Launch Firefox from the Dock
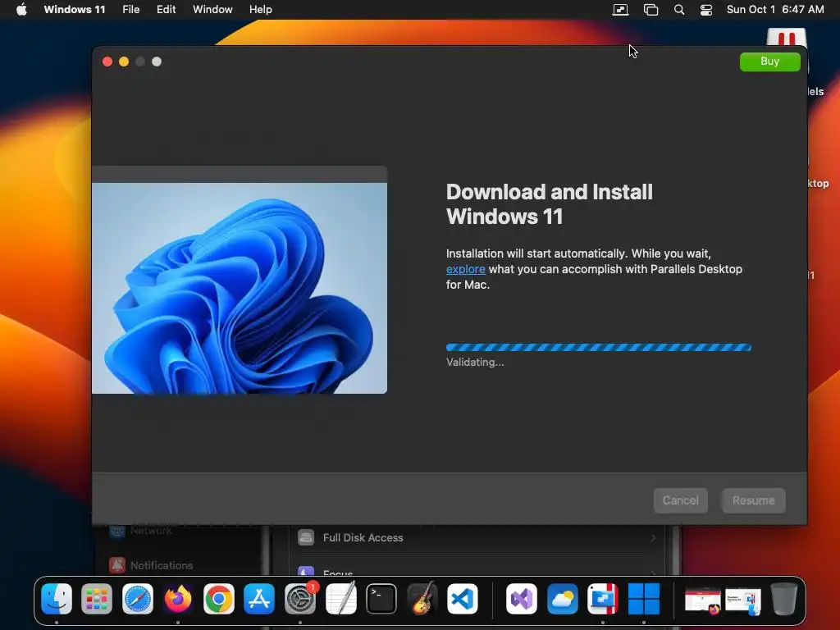 point(178,598)
